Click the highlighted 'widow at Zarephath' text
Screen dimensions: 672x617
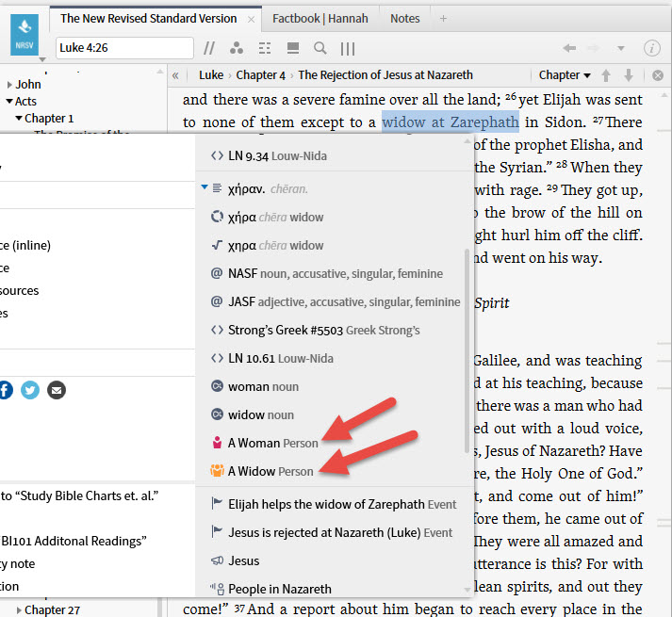[x=451, y=122]
